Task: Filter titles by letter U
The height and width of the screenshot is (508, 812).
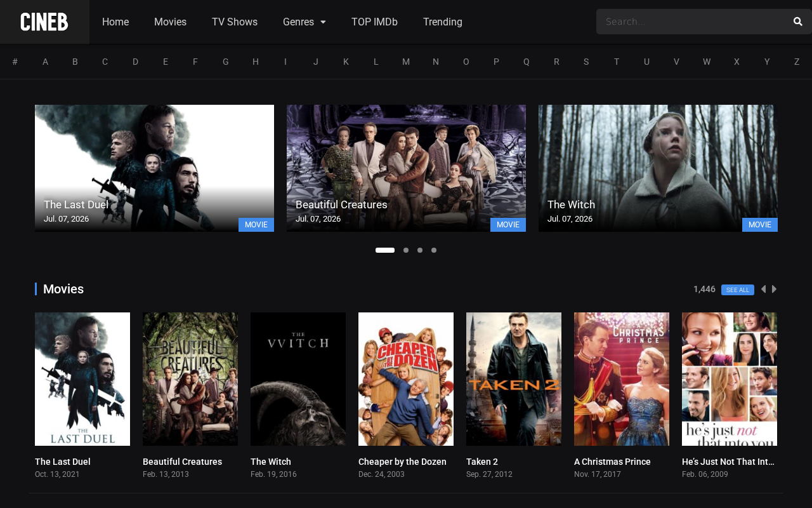Action: (646, 62)
